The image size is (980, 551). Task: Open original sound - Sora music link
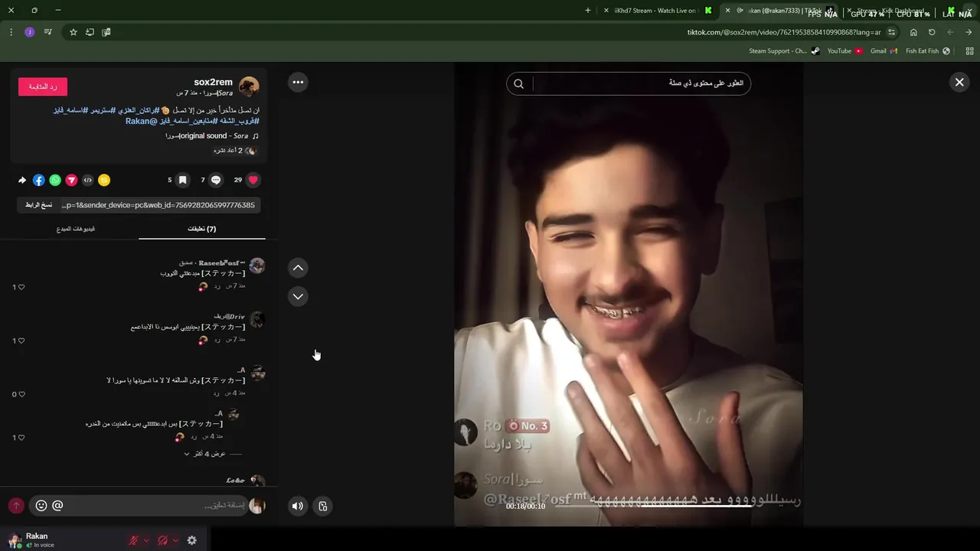click(x=213, y=136)
